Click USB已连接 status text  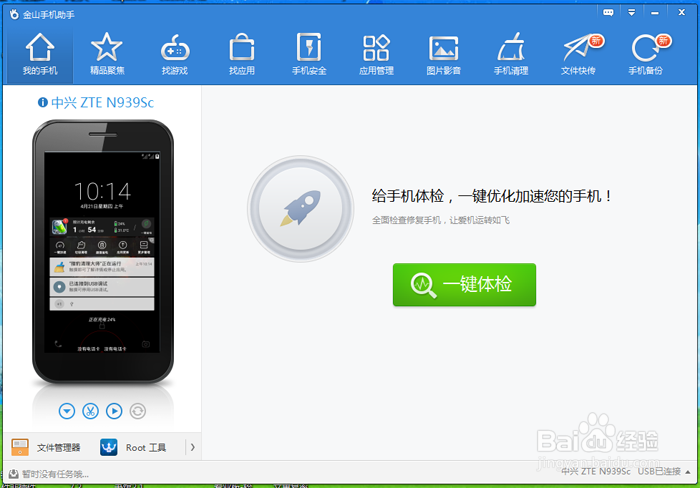tap(659, 471)
